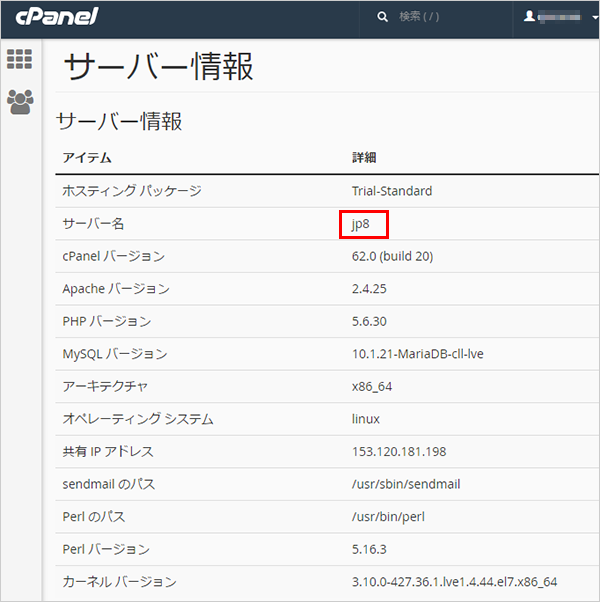Screen dimensions: 600x602
Task: Expand the user menu dropdown caret
Action: (594, 18)
